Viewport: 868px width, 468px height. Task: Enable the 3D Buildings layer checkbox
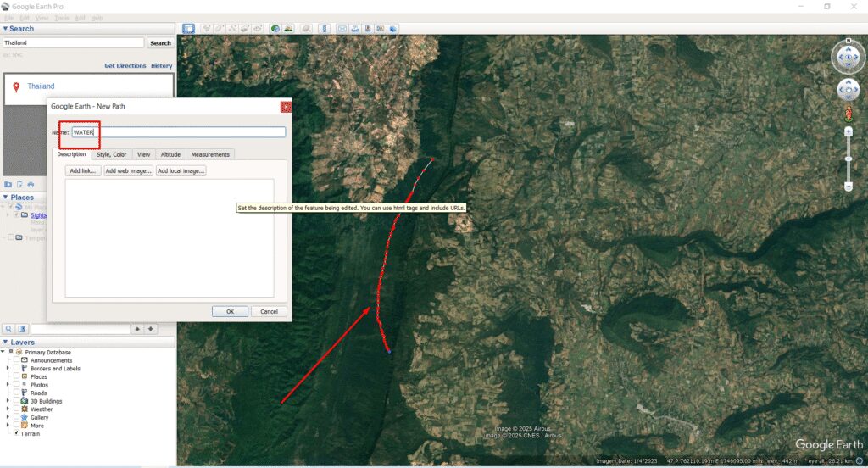pyautogui.click(x=17, y=401)
